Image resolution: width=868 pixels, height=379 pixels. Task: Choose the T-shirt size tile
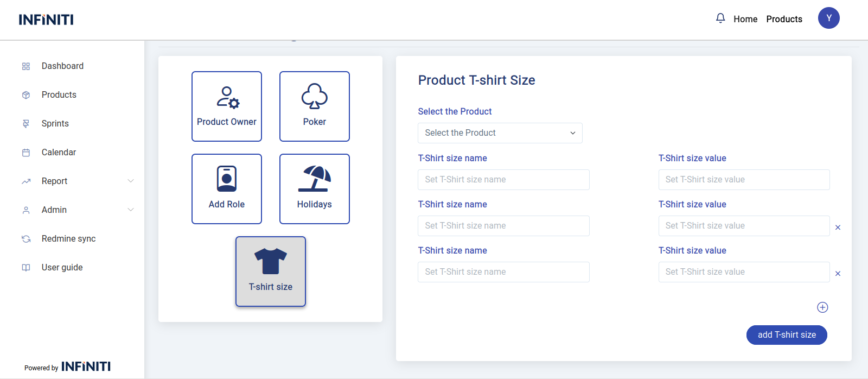click(271, 271)
